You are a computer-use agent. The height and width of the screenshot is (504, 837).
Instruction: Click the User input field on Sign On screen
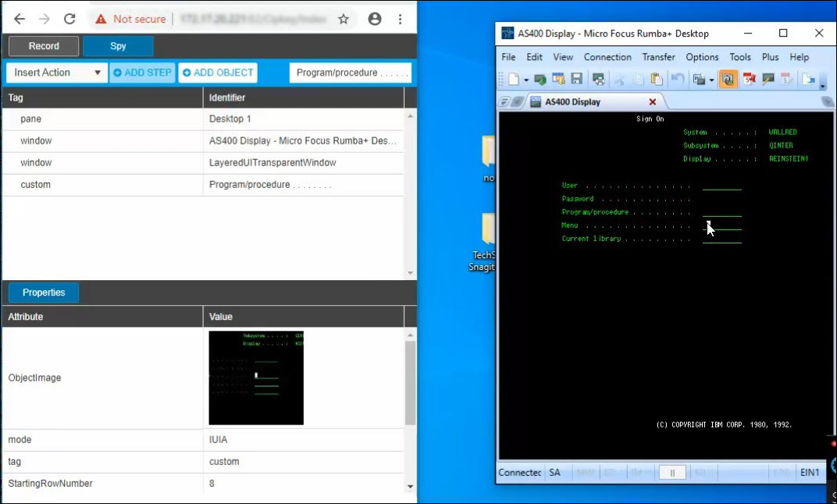[721, 186]
